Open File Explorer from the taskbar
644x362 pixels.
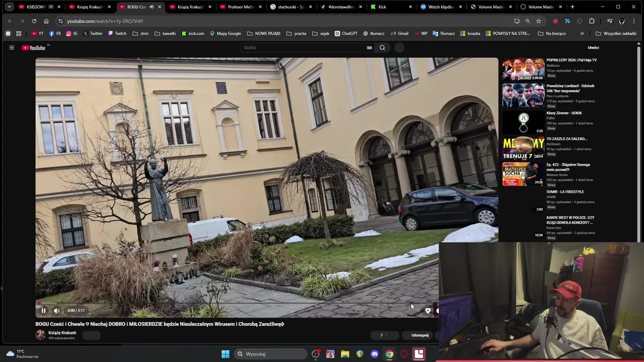pyautogui.click(x=345, y=354)
